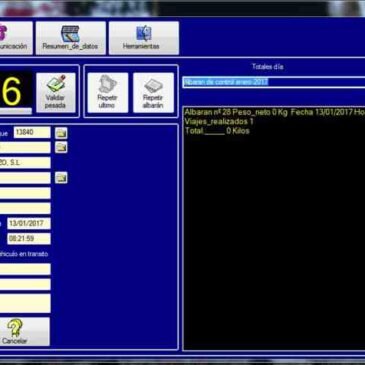Image resolution: width=365 pixels, height=365 pixels.
Task: Open the Herramientas tools button
Action: point(144,38)
